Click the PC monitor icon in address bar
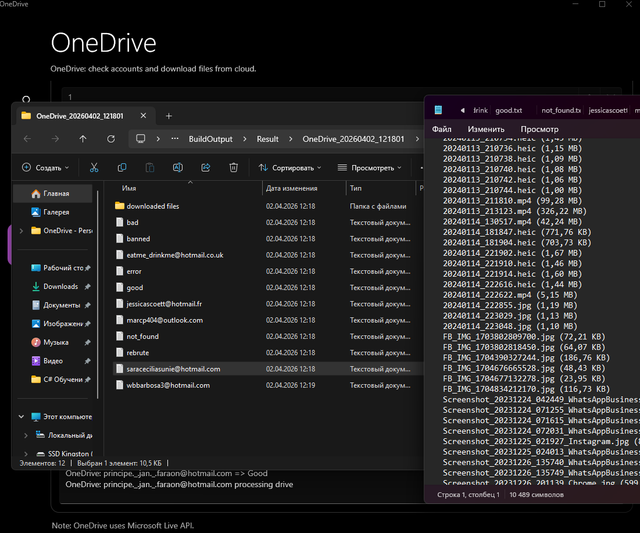Viewport: 640px width, 533px height. pos(141,139)
